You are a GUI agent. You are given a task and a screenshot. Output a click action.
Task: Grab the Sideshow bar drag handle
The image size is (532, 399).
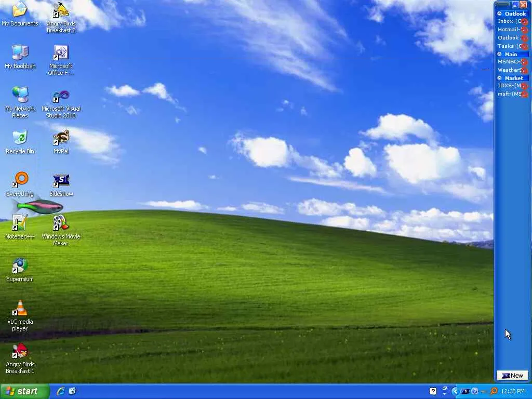click(x=502, y=4)
